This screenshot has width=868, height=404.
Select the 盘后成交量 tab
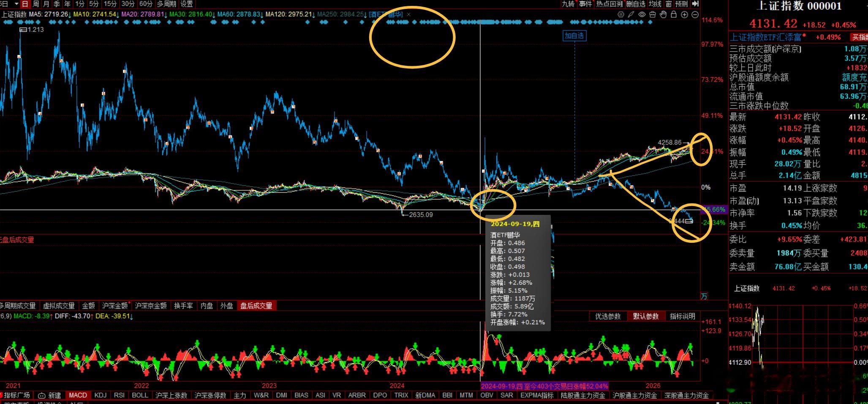[256, 306]
